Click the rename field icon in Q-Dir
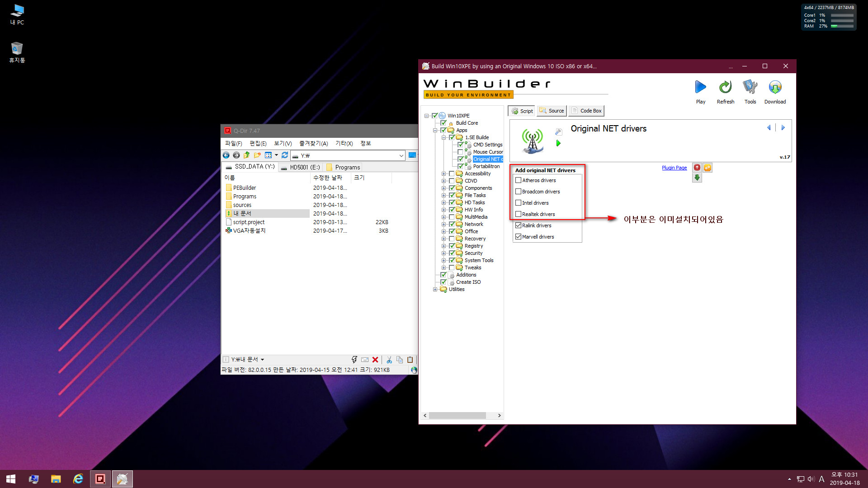 [x=365, y=360]
